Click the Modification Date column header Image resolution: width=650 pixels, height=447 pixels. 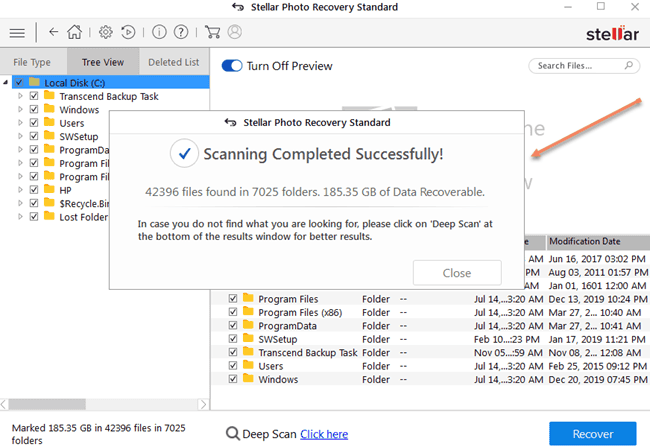pyautogui.click(x=597, y=241)
